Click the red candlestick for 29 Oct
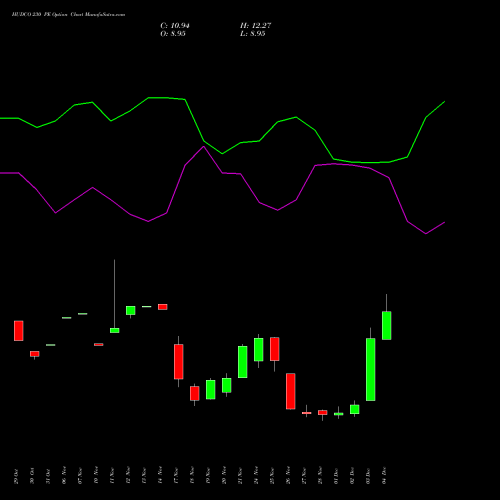500x500 pixels. click(19, 331)
